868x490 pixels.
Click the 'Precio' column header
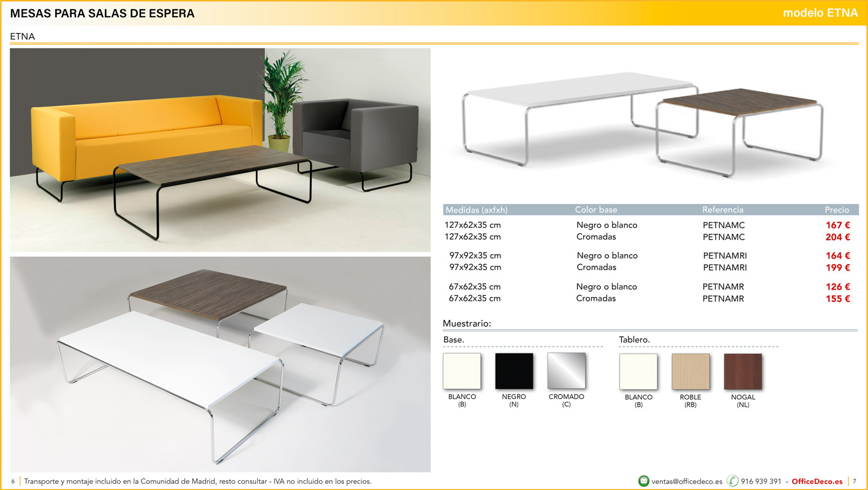coord(837,209)
